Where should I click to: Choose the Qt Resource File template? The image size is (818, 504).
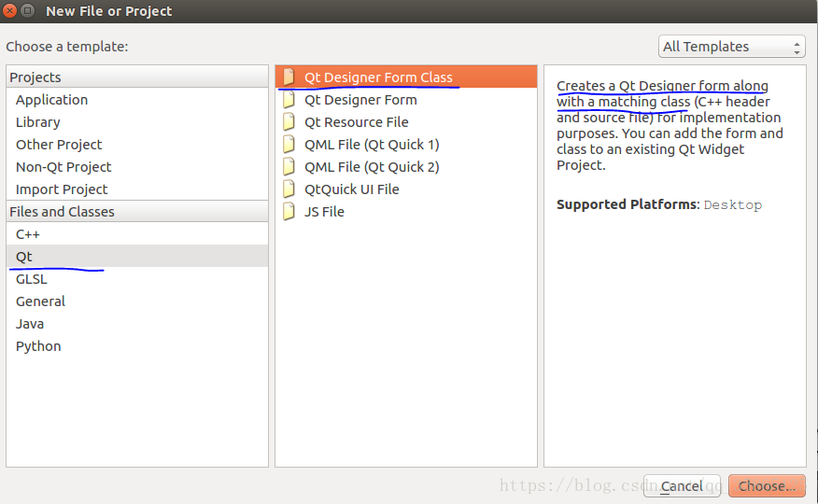pos(406,122)
